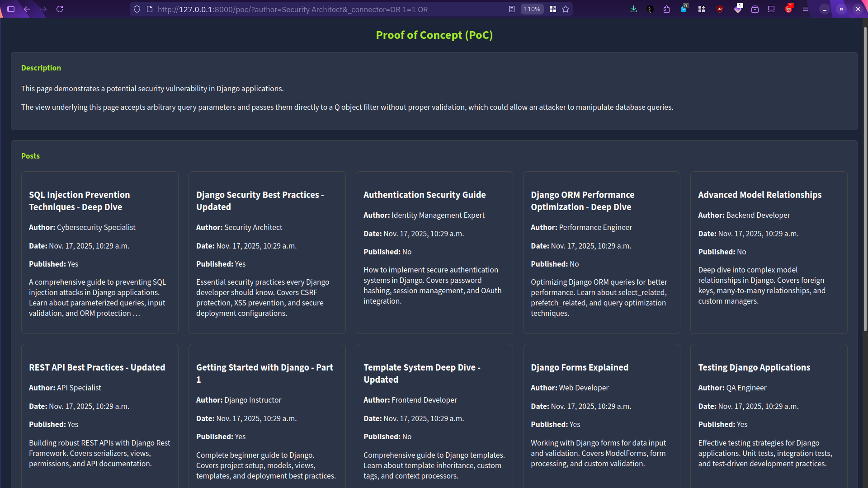The height and width of the screenshot is (488, 868).
Task: Open the extension with badge count 1
Action: tap(739, 9)
